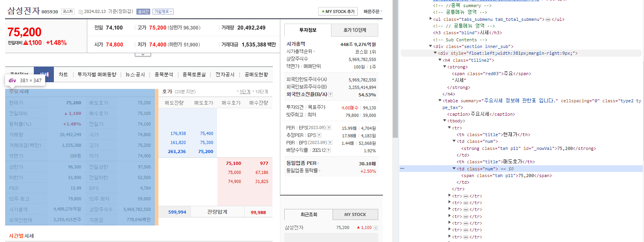Click bid price 74,900 in order book
Viewport: 644px width, 242px height.
click(x=234, y=181)
